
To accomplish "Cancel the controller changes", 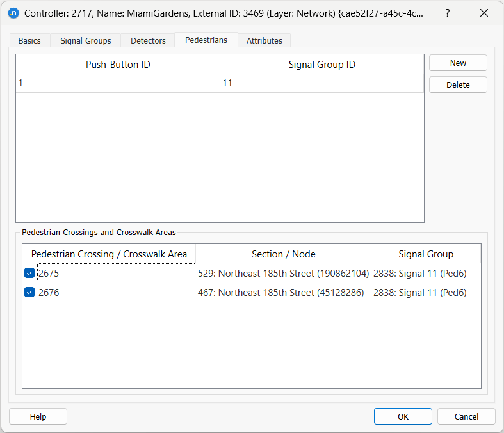I will [x=466, y=416].
